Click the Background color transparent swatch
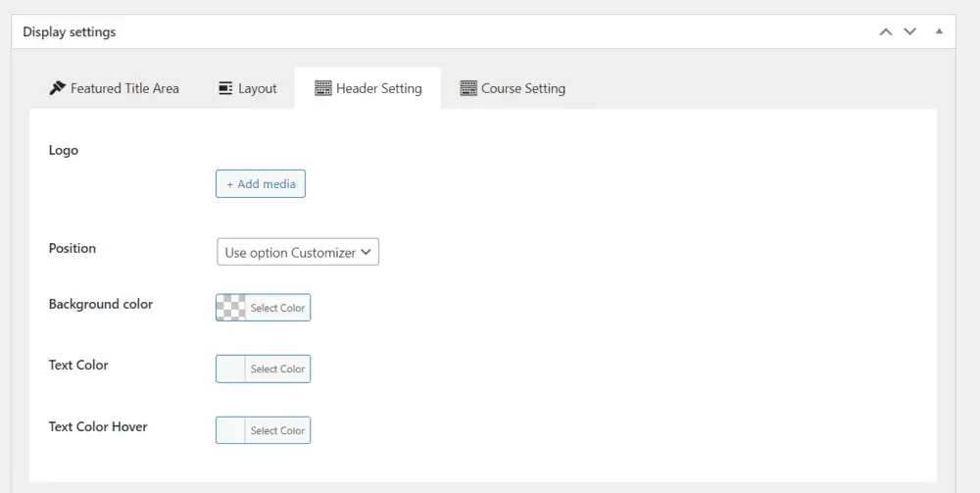The height and width of the screenshot is (493, 980). [230, 308]
